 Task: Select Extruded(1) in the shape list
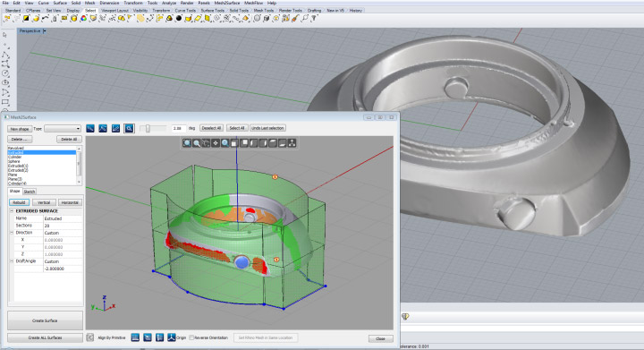18,166
